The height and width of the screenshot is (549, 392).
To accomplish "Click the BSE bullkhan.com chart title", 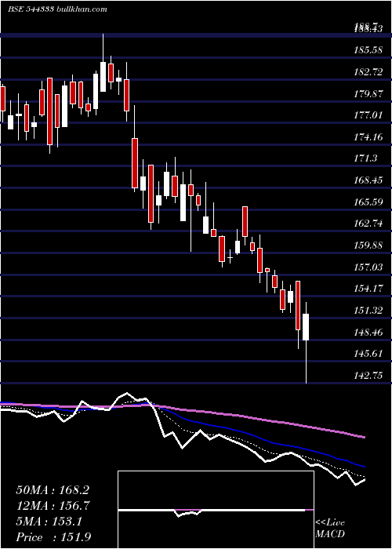I will tap(57, 9).
